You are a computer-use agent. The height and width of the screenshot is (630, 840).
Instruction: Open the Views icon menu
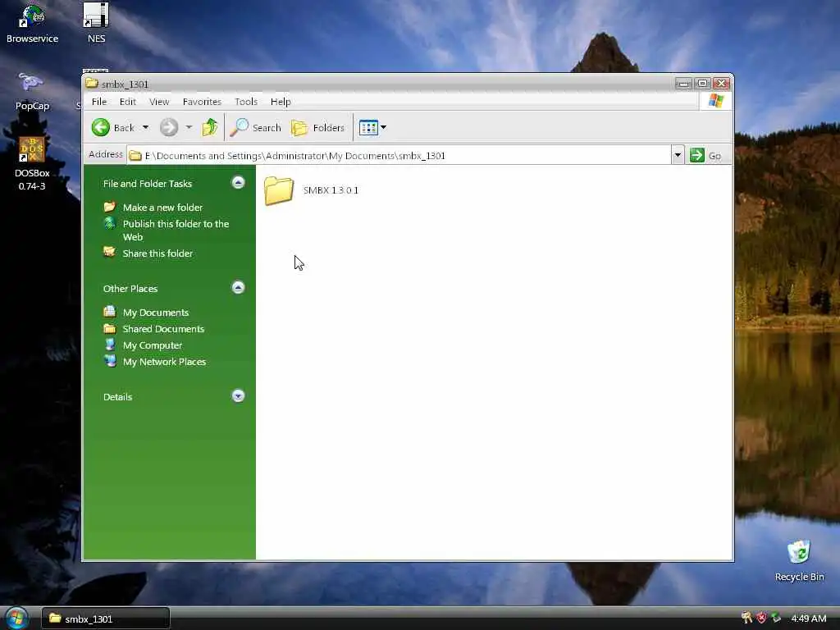pyautogui.click(x=372, y=127)
